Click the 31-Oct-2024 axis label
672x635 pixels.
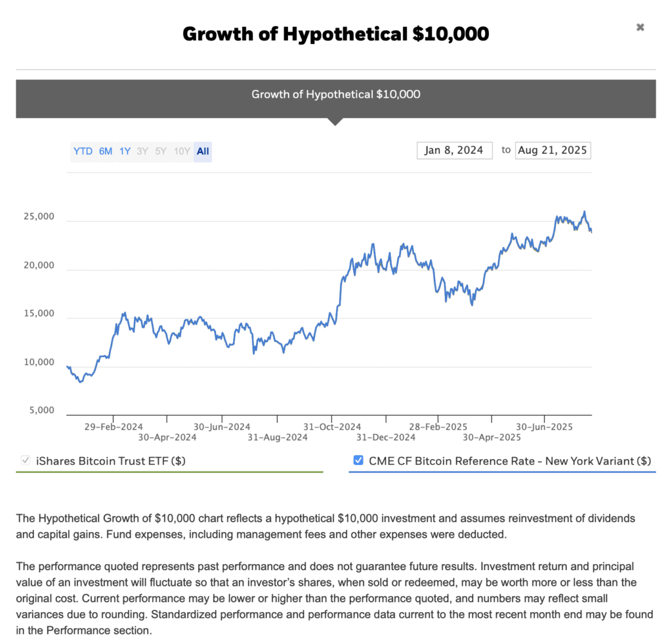333,426
